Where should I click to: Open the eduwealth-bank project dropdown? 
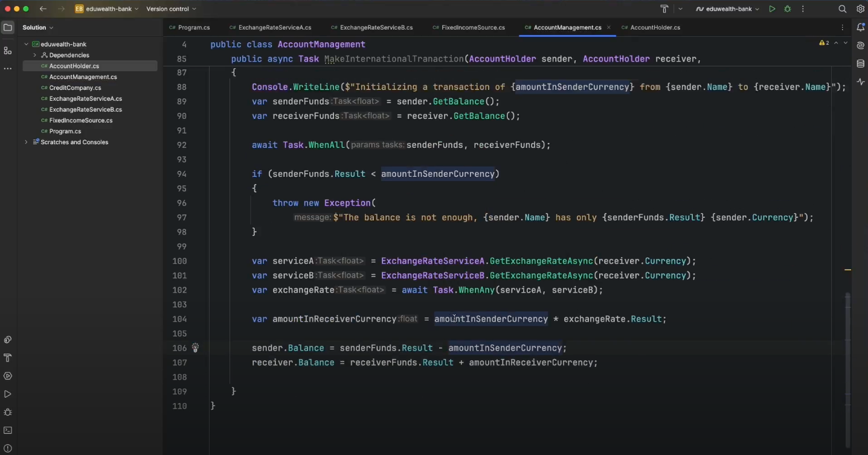click(107, 9)
